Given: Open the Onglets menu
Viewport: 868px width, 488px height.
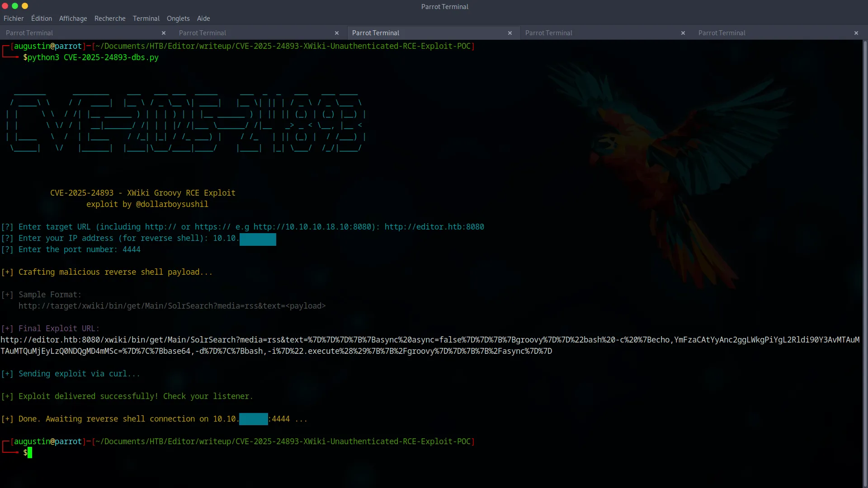Looking at the screenshot, I should (x=178, y=19).
